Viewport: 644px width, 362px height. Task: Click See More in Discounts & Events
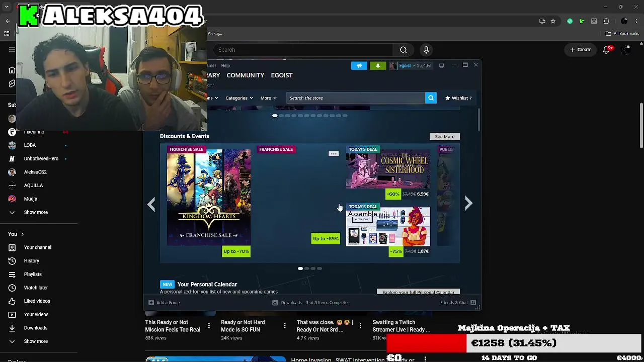click(444, 137)
